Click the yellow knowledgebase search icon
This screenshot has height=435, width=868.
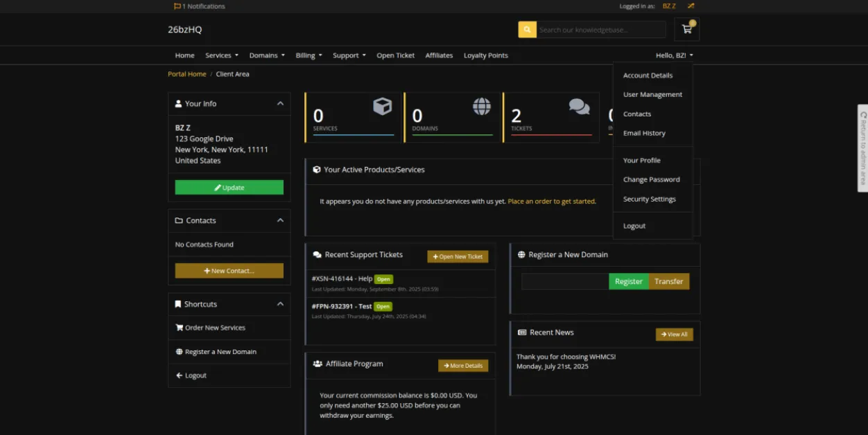[x=527, y=30]
